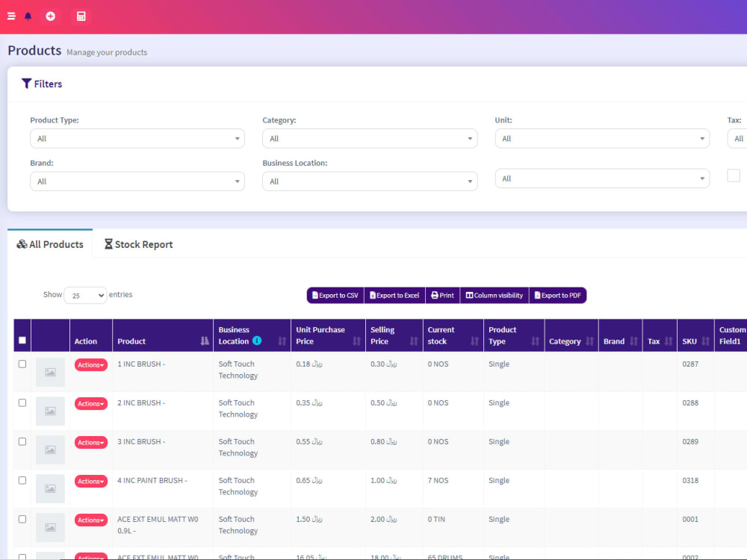The height and width of the screenshot is (560, 747).
Task: Sort by Tax column icon
Action: click(x=669, y=341)
